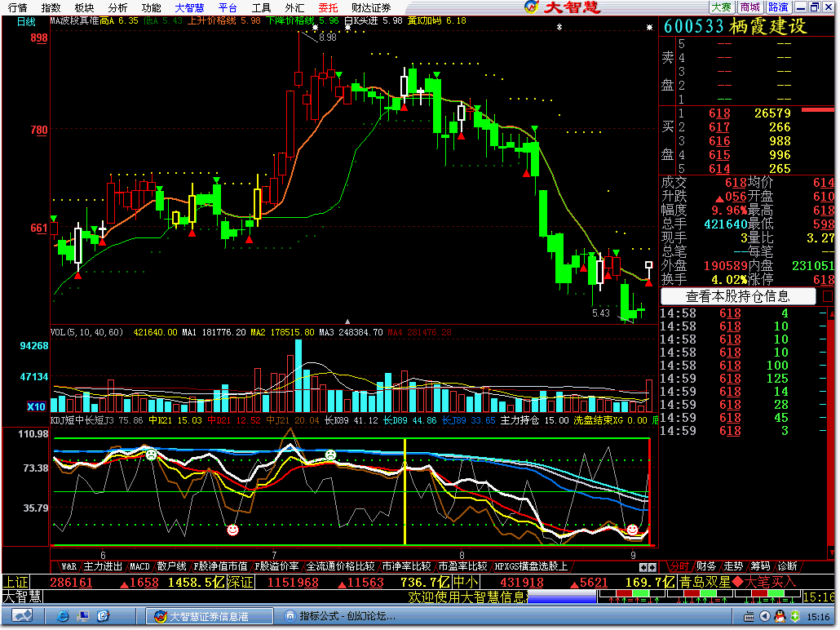Open the 外汇 menu

[x=294, y=7]
